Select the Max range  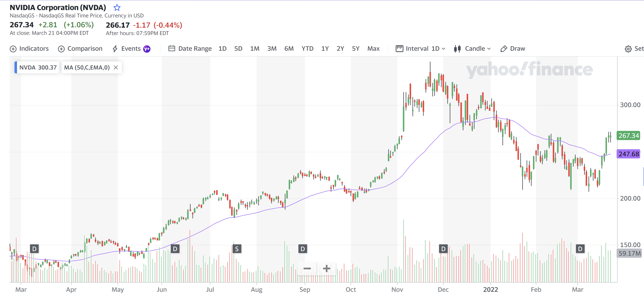pos(373,49)
